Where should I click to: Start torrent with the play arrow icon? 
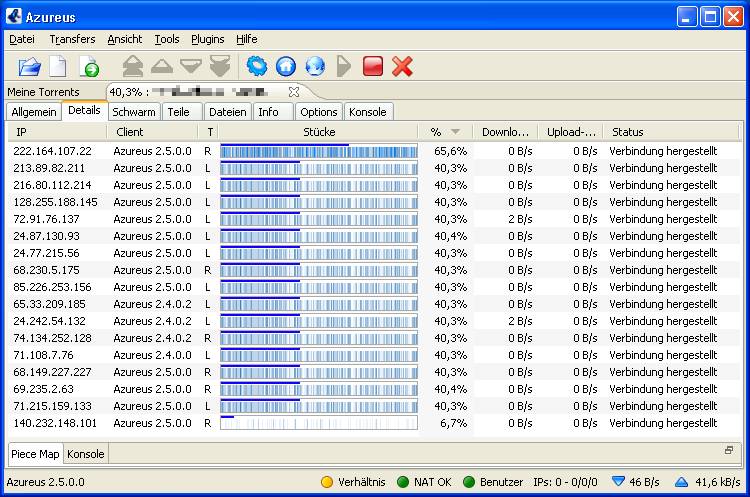pos(343,66)
